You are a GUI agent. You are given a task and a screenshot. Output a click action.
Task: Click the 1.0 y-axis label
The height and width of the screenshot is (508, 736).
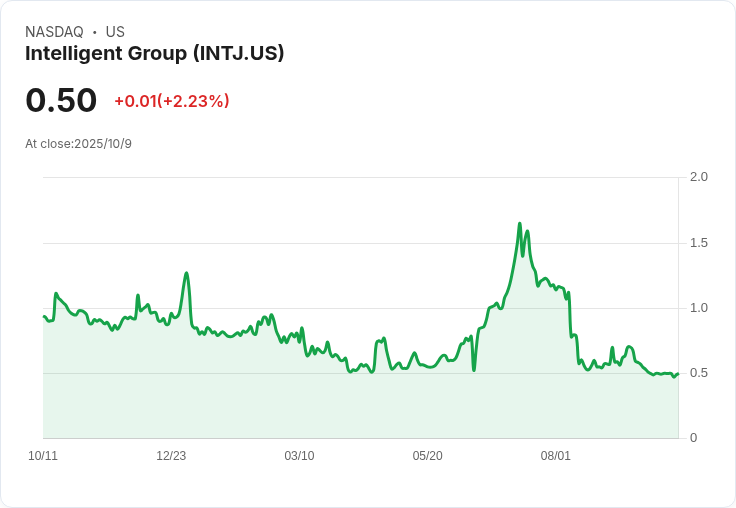(x=699, y=308)
